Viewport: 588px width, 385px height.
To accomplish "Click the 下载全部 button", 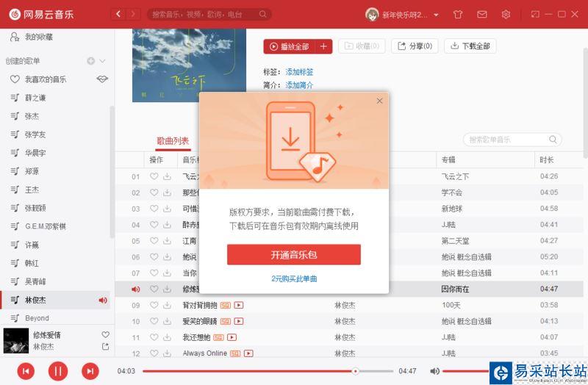I will [x=470, y=46].
